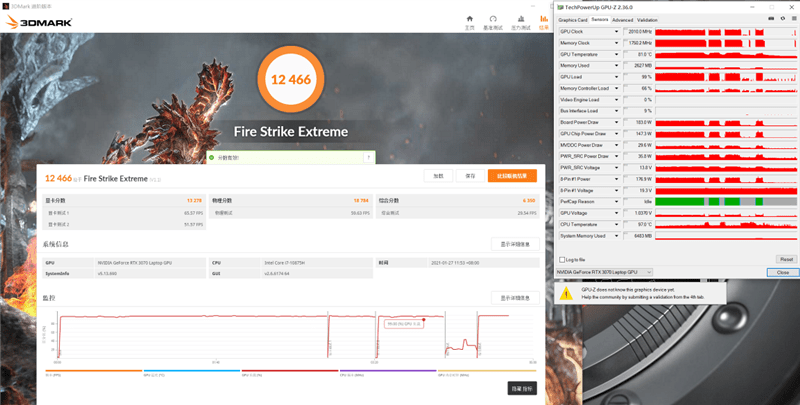Open GPU-Z hamburger menu icon
Image resolution: width=800 pixels, height=405 pixels.
[x=793, y=19]
